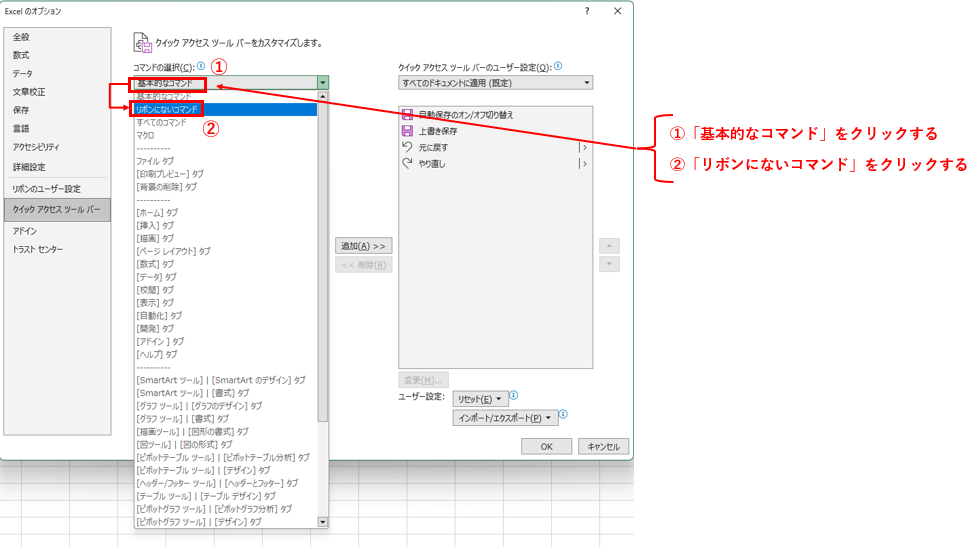Click the OK button

pos(546,446)
